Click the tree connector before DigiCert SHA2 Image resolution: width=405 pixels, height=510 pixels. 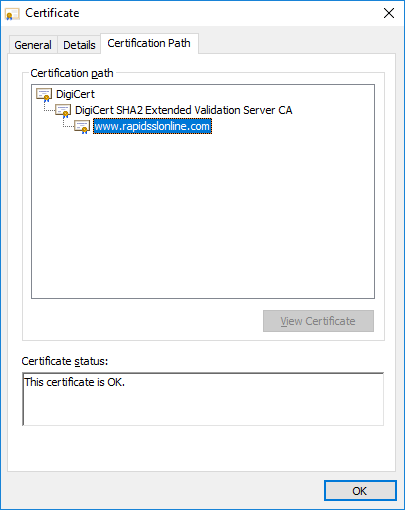click(x=49, y=107)
